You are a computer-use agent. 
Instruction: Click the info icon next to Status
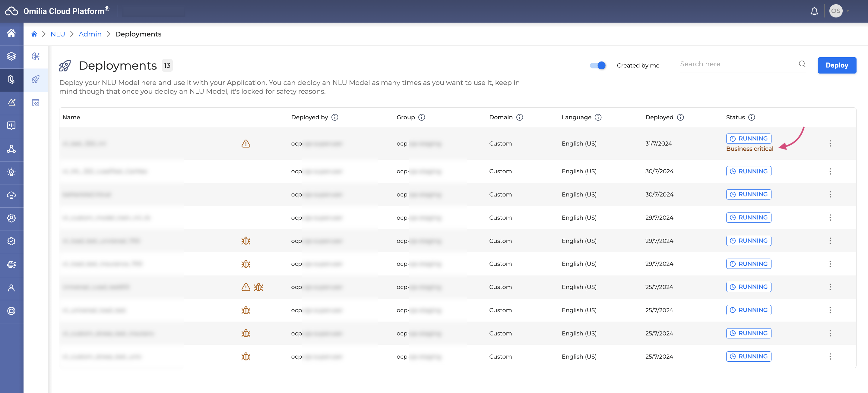tap(751, 117)
